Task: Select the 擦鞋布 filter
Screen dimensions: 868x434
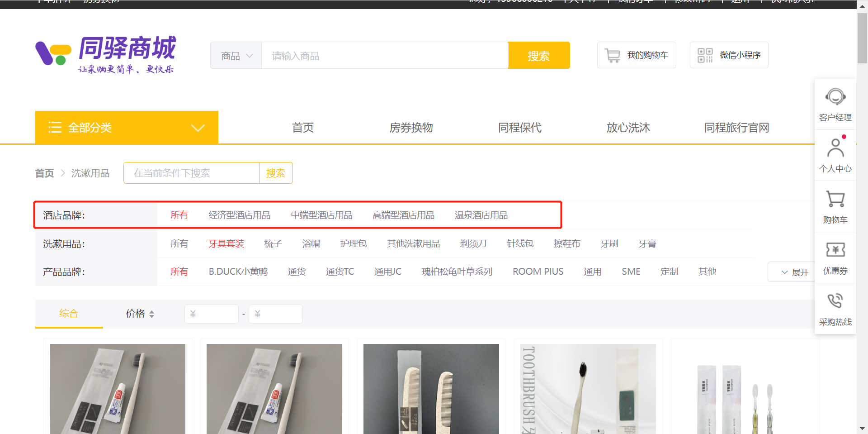Action: (x=567, y=244)
